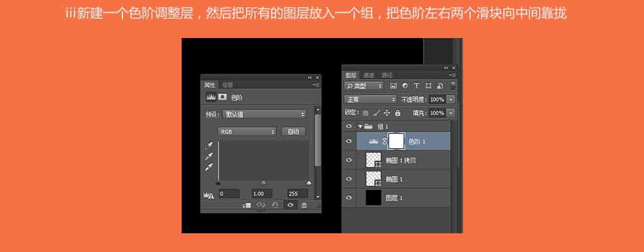Click the shadow input field showing 0
The width and height of the screenshot is (644, 252).
coord(229,193)
